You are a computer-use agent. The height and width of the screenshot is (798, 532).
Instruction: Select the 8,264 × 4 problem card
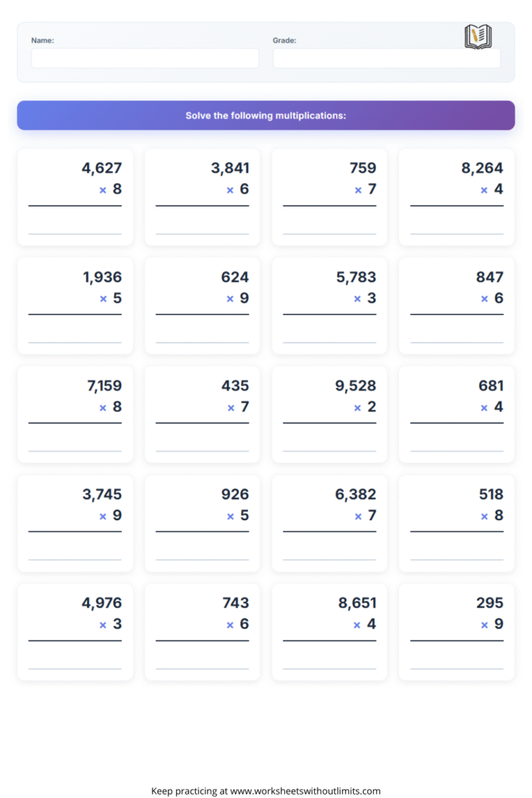[456, 197]
